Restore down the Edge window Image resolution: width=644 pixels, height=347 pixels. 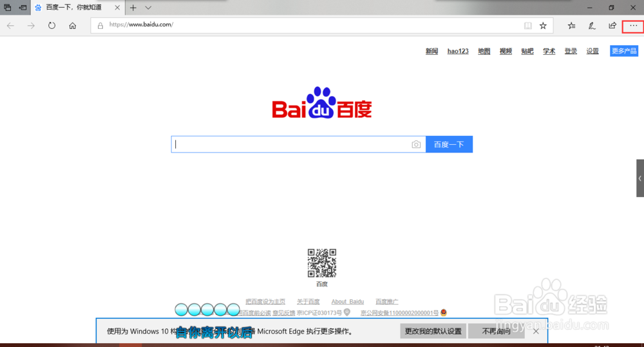click(x=612, y=7)
